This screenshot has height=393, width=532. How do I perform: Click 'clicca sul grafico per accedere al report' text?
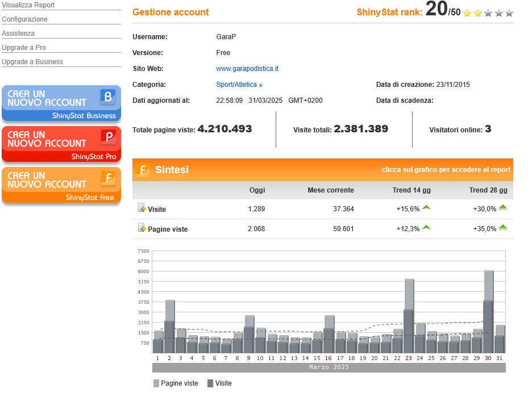point(446,170)
